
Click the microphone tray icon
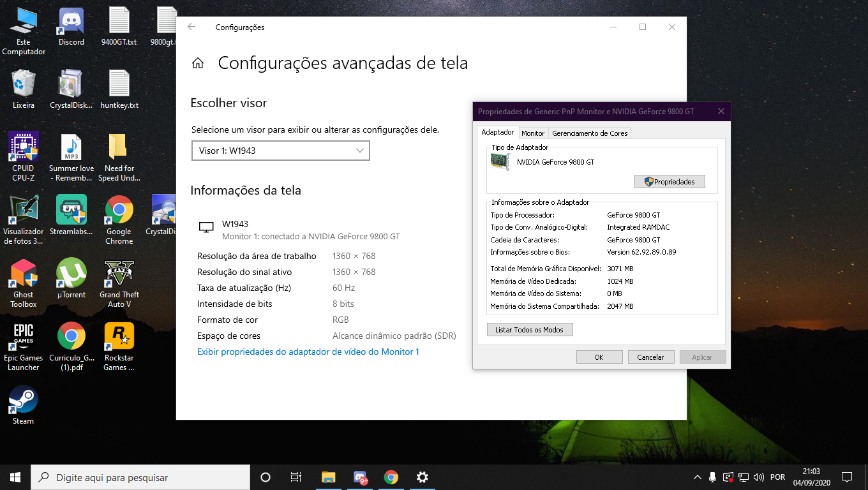pos(713,477)
